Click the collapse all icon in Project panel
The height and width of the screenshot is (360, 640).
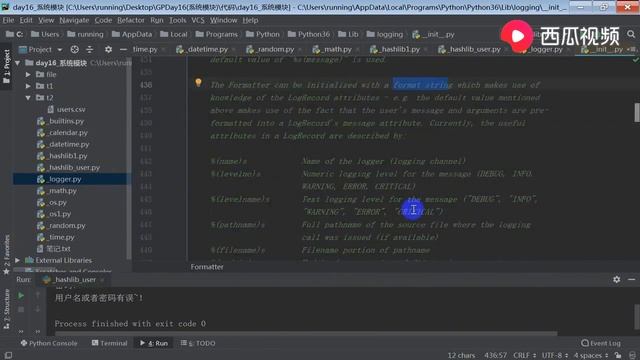click(90, 49)
